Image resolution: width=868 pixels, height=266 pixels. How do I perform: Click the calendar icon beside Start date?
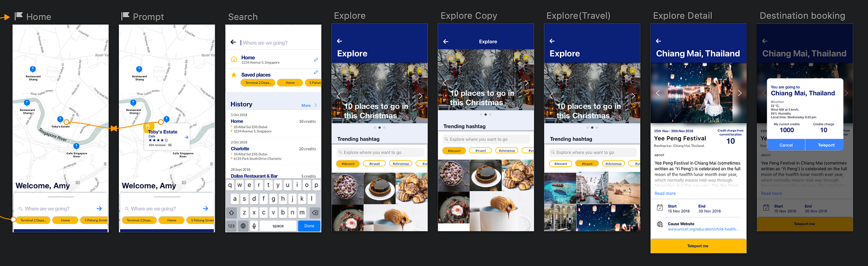660,208
